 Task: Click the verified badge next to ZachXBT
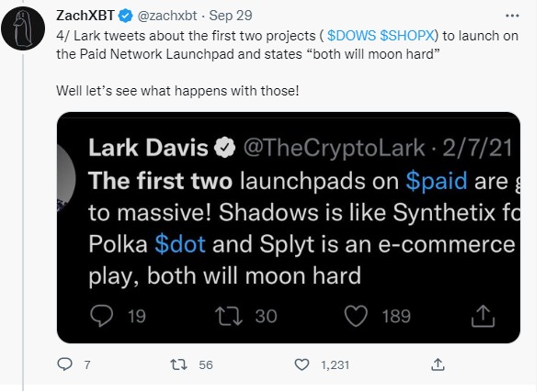pos(127,16)
